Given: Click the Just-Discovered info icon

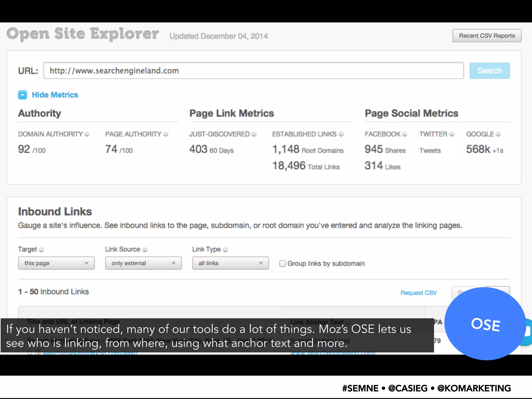Looking at the screenshot, I should 254,134.
